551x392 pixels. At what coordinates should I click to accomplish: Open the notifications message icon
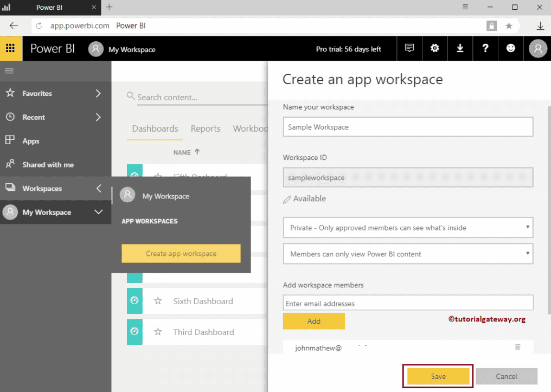(x=409, y=48)
